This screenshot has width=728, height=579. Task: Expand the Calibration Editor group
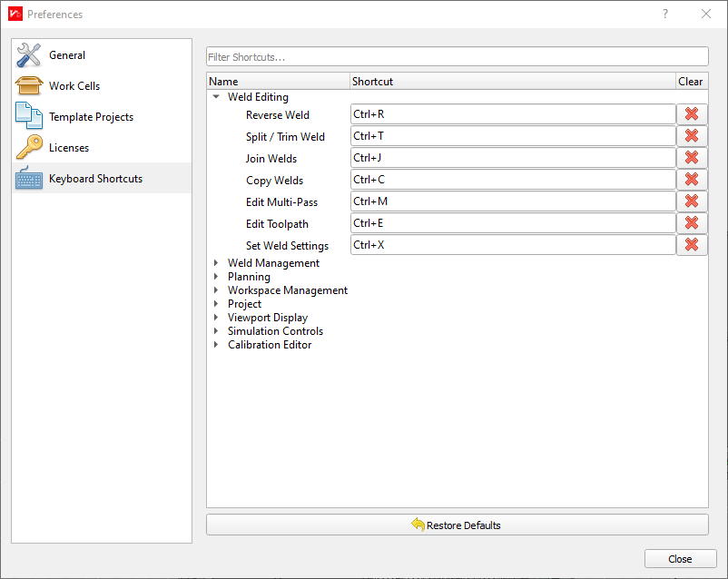point(216,345)
